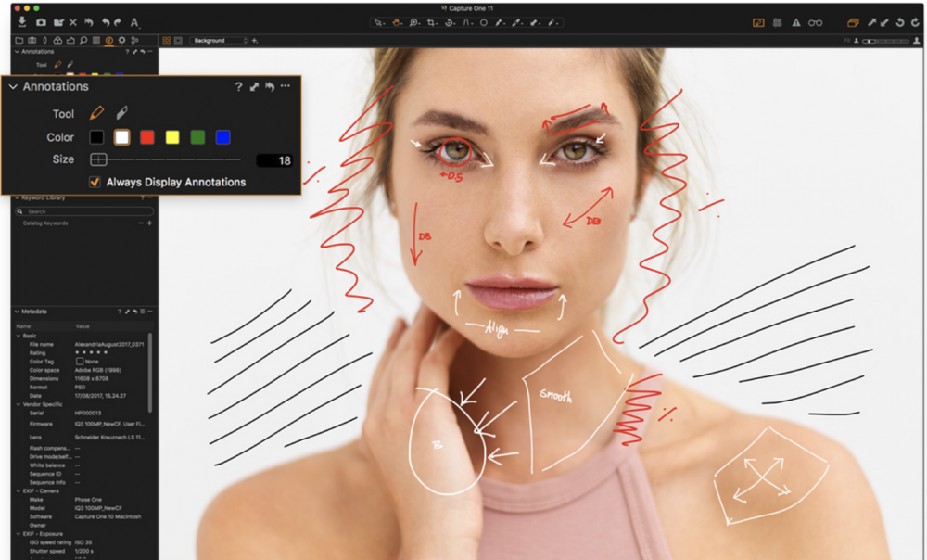Select the eraser tool in Annotations callout

pos(121,112)
